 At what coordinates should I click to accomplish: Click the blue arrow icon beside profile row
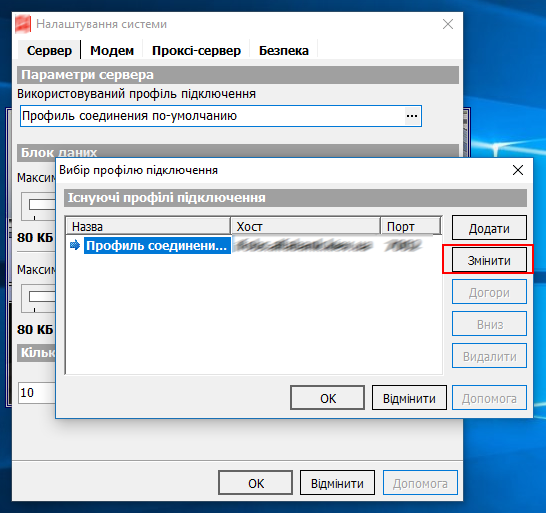click(x=75, y=245)
